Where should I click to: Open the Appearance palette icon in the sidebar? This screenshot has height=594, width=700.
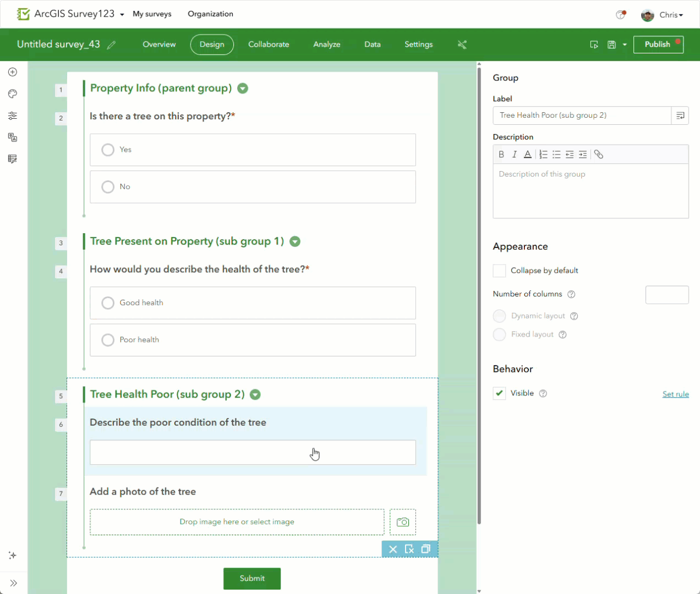click(12, 94)
